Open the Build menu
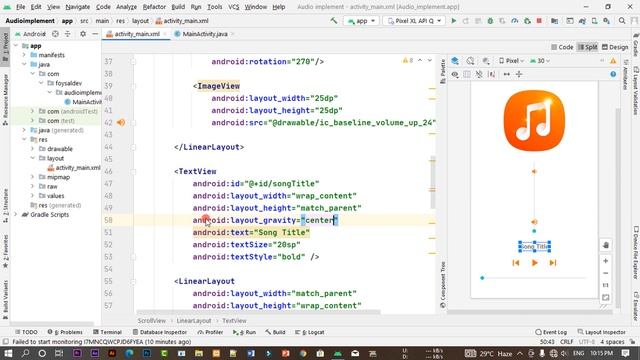The height and width of the screenshot is (360, 640). point(178,7)
